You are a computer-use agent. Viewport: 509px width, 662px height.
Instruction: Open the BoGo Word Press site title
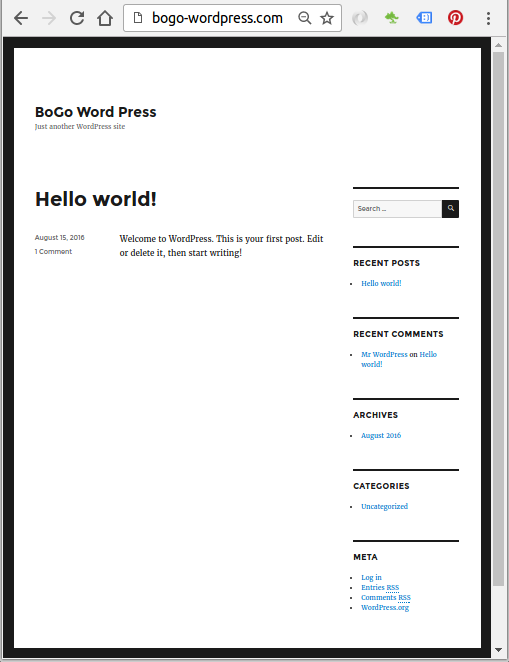[95, 112]
